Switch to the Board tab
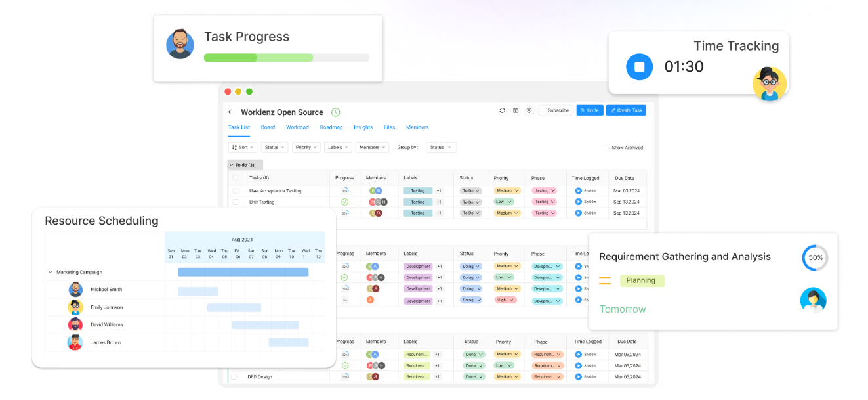The height and width of the screenshot is (400, 868). 268,127
